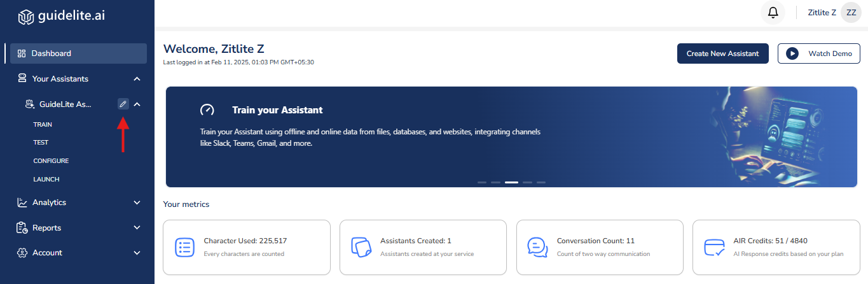Click 'Every characters are counted' caption

click(244, 254)
